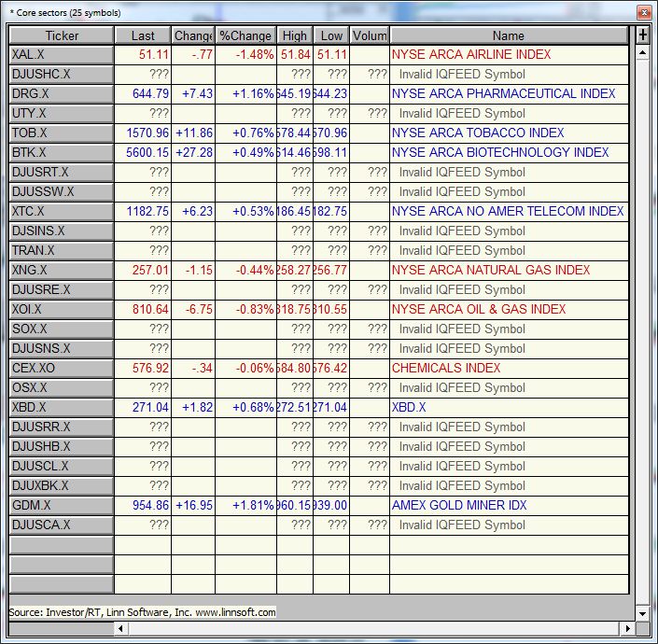
Task: Click the Volume column header
Action: click(370, 35)
